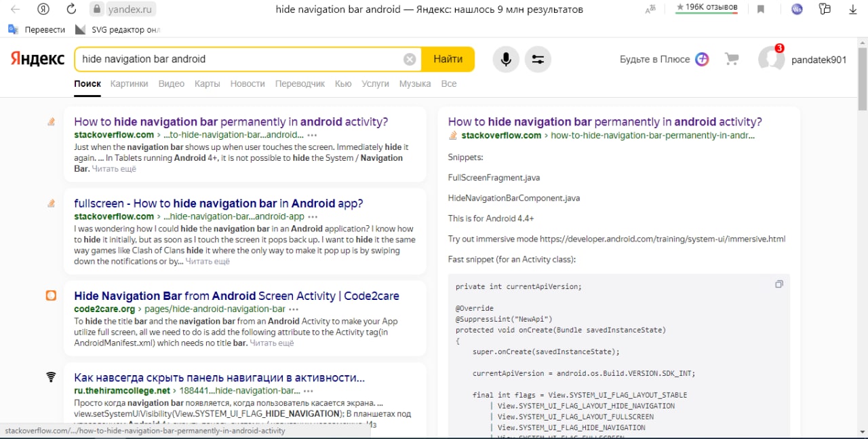Switch to the Услуги tab

point(375,83)
